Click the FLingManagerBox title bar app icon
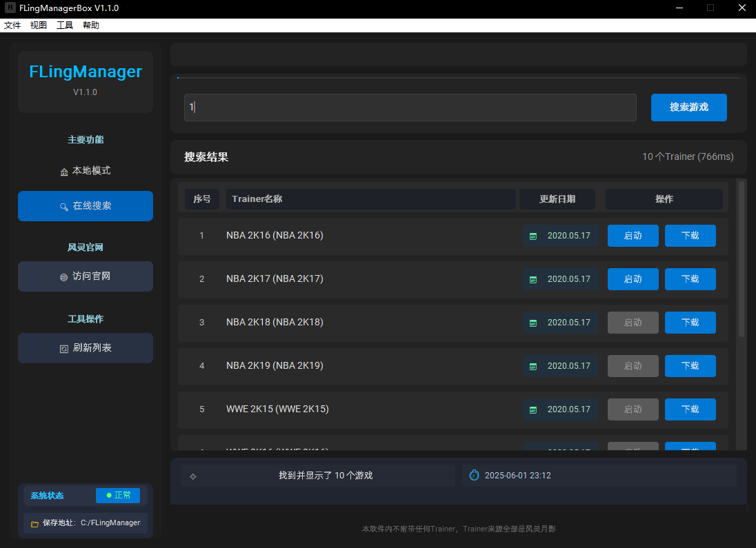 pos(10,8)
